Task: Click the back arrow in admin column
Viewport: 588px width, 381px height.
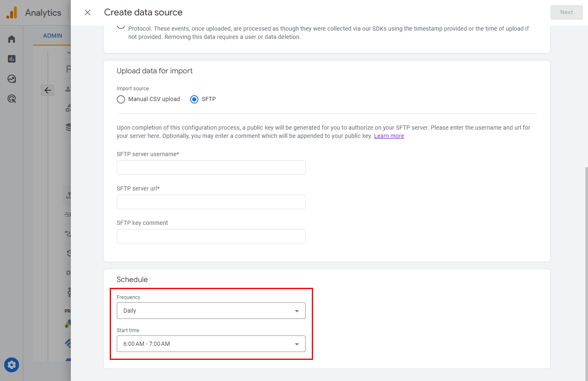Action: point(48,90)
